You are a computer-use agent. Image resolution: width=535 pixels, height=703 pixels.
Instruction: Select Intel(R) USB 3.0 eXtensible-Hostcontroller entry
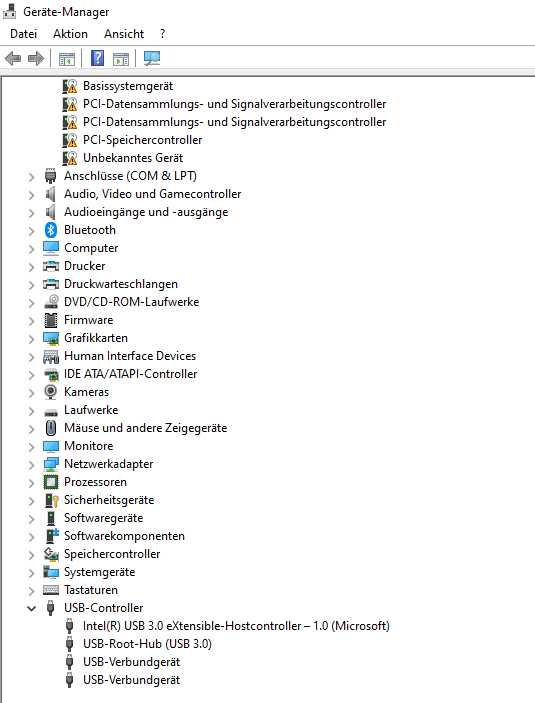pyautogui.click(x=236, y=626)
